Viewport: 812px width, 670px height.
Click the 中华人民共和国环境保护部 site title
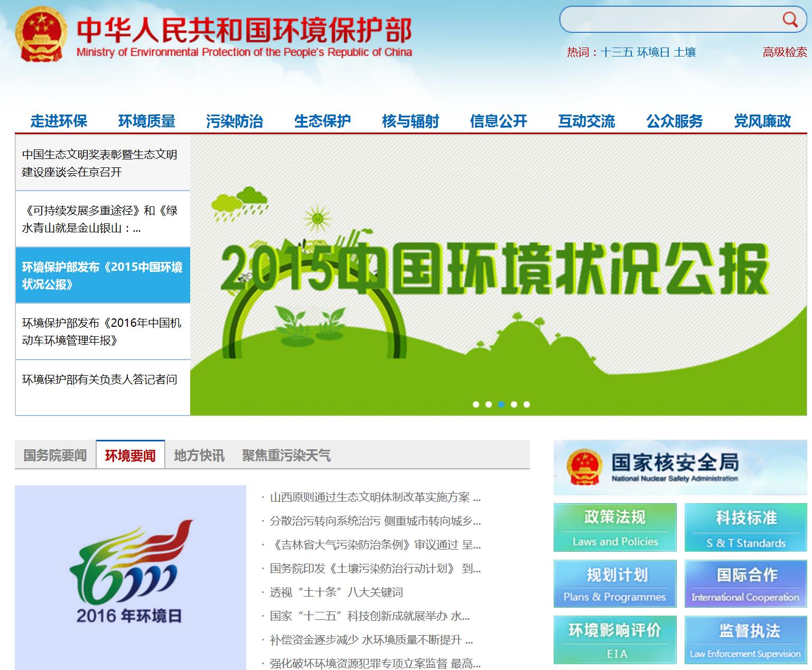(244, 30)
